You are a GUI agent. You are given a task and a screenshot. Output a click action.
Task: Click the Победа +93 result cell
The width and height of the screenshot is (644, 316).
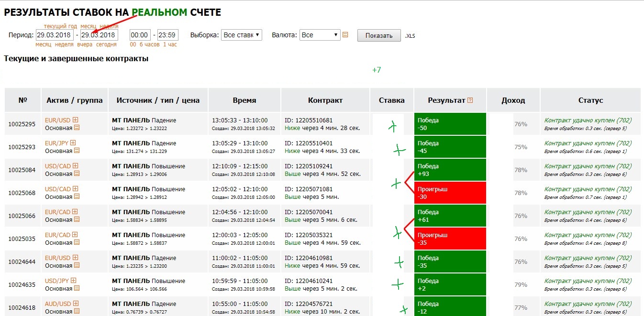[450, 170]
